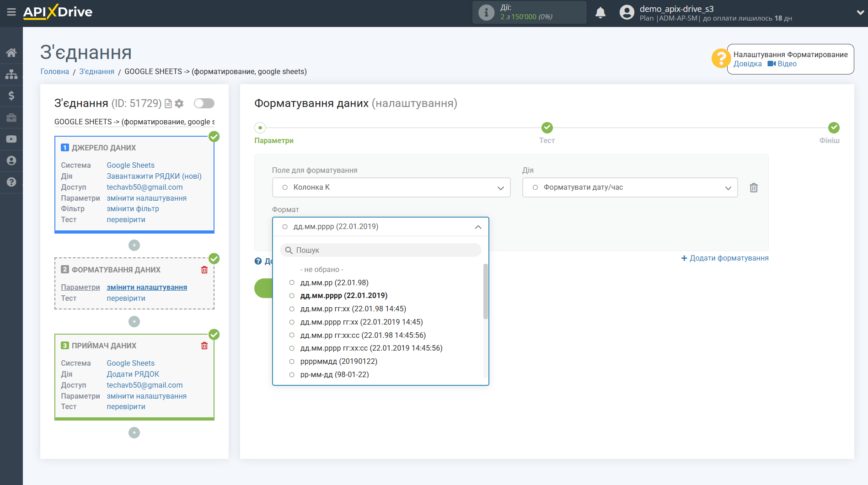
Task: Click the Пошук search field
Action: click(x=380, y=250)
